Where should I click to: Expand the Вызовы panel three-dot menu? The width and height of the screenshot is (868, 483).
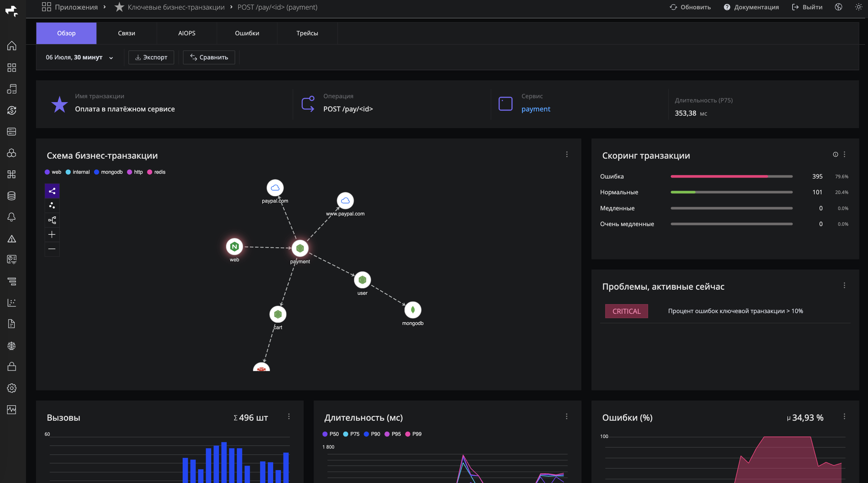coord(289,417)
